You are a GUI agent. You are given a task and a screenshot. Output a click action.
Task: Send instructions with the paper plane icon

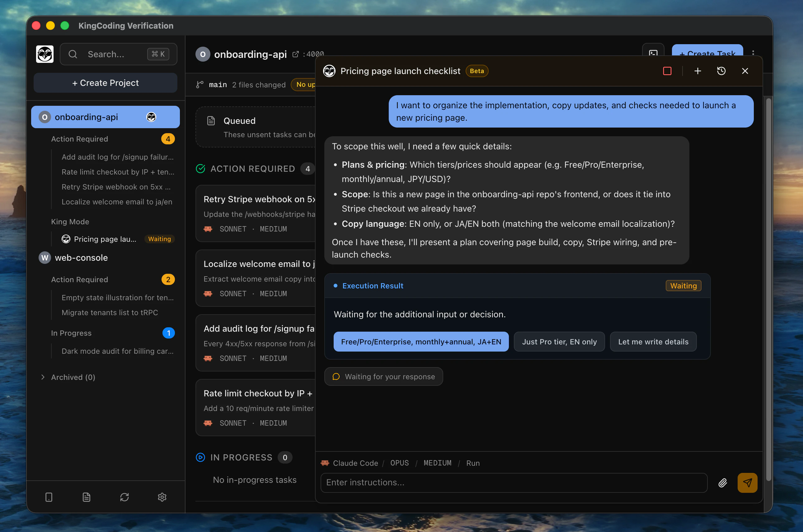coord(747,483)
